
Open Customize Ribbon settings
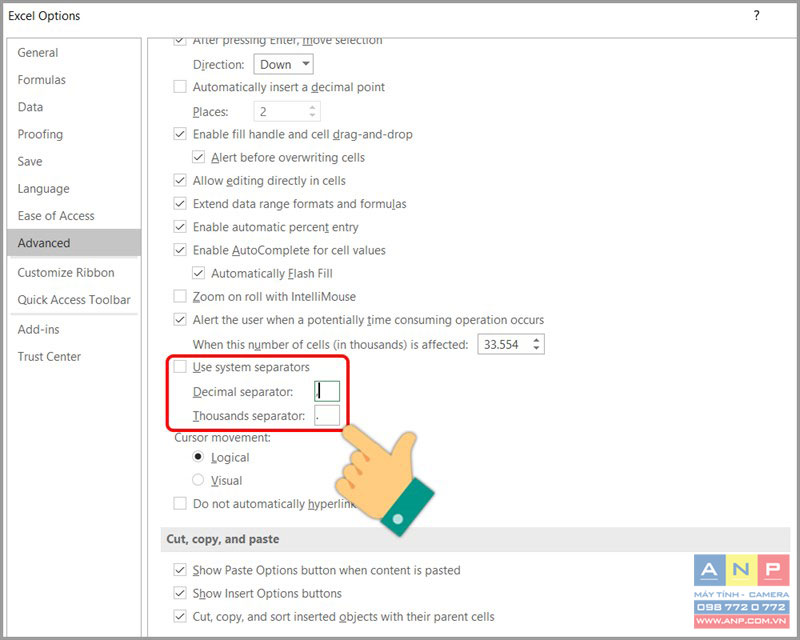tap(66, 273)
